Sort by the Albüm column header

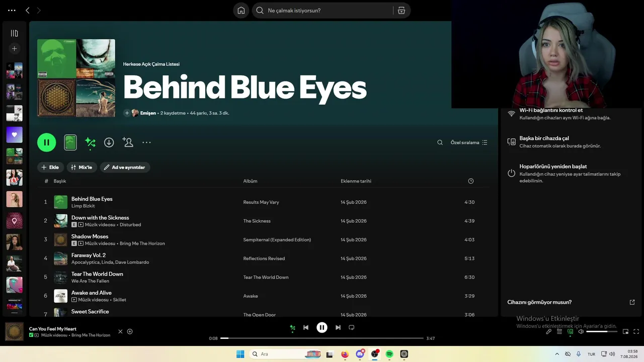point(250,181)
